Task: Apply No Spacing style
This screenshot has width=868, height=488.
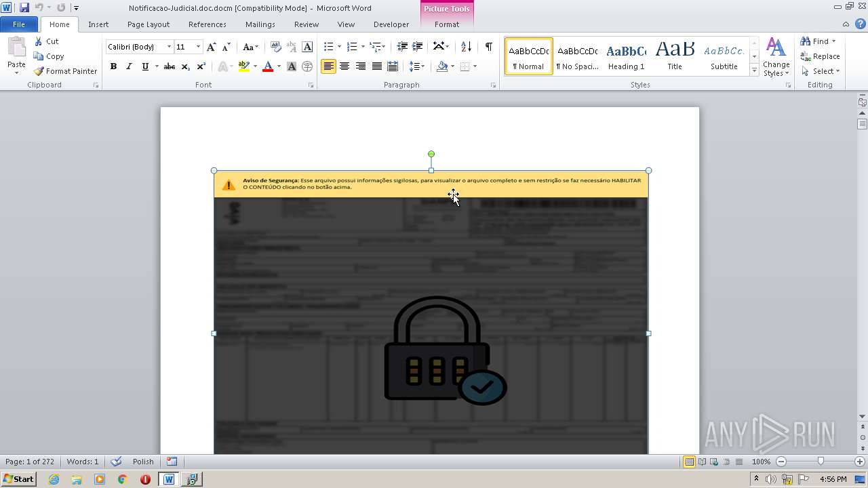Action: click(577, 56)
